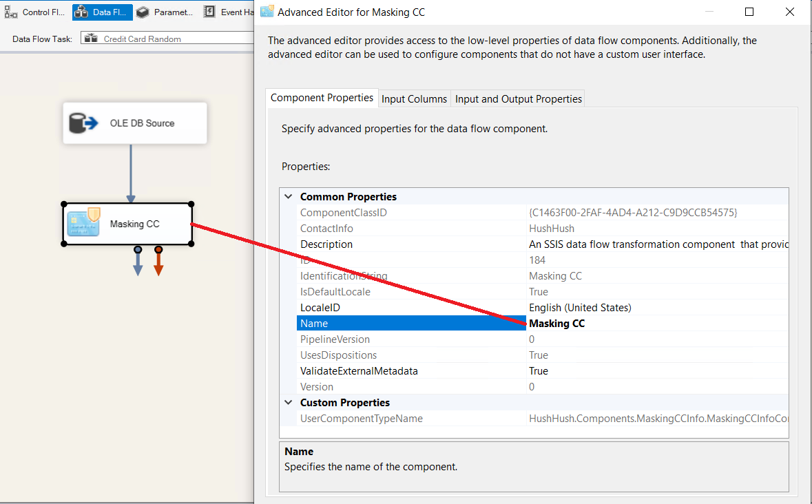Select the ValidateExternalMetadata property row
812x504 pixels.
pyautogui.click(x=358, y=371)
